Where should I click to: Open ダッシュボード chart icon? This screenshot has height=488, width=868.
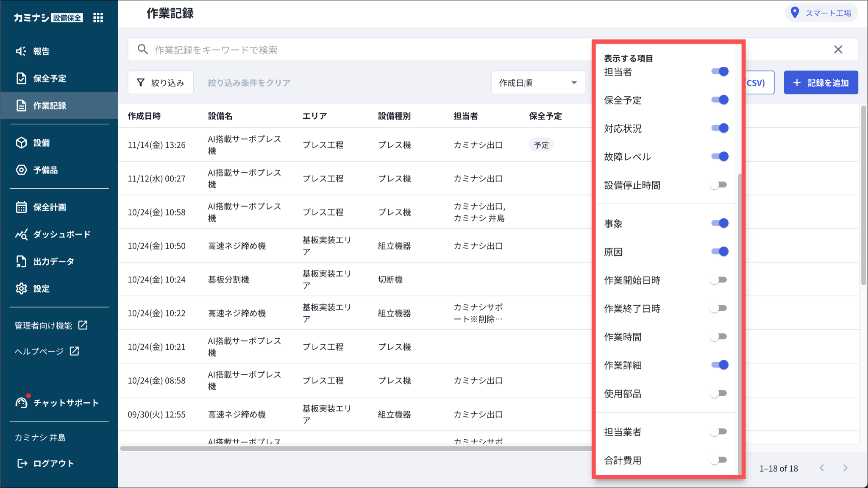(x=21, y=234)
